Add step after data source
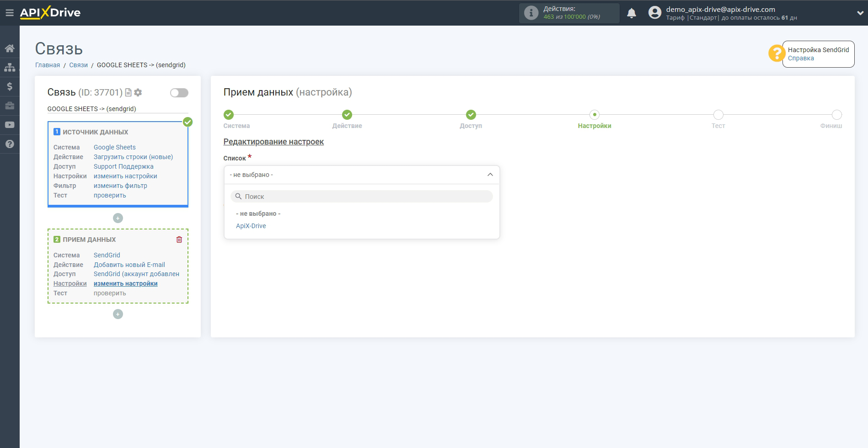The image size is (868, 448). [118, 218]
